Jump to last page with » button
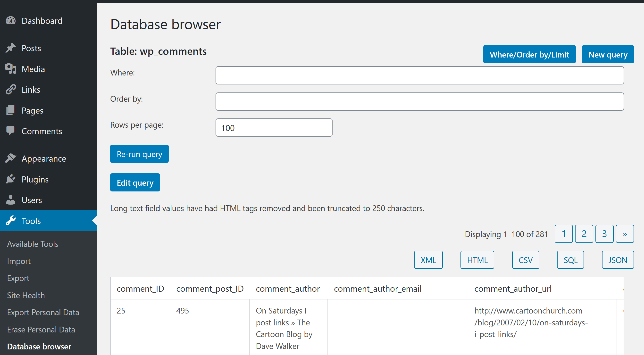The height and width of the screenshot is (355, 644). coord(625,234)
